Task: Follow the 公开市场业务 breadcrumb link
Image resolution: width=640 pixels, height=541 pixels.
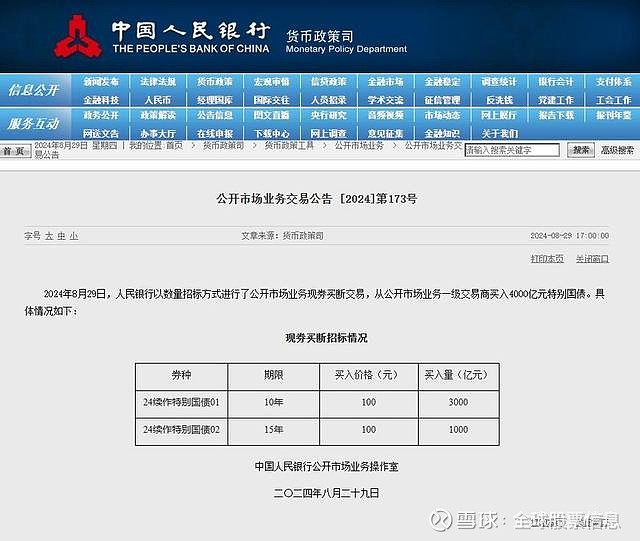Action: (359, 146)
